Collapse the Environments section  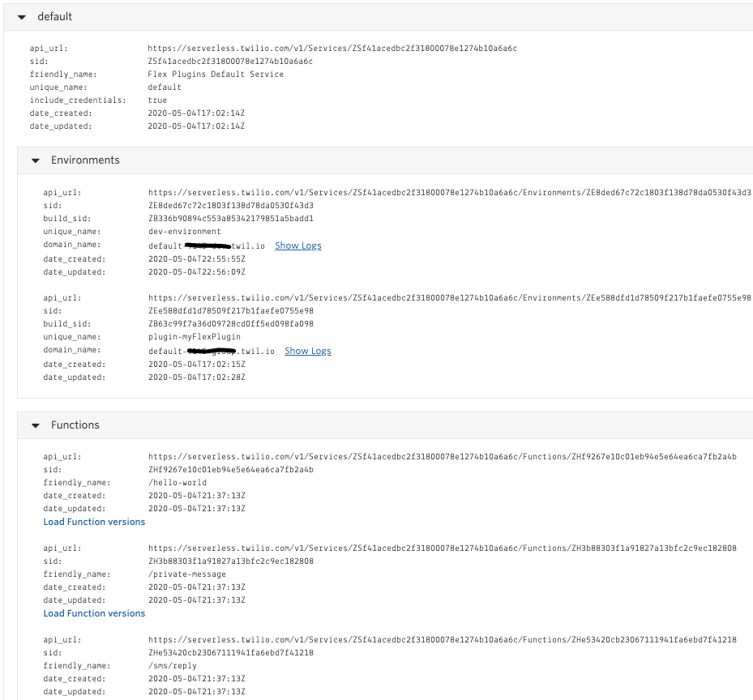tap(36, 161)
